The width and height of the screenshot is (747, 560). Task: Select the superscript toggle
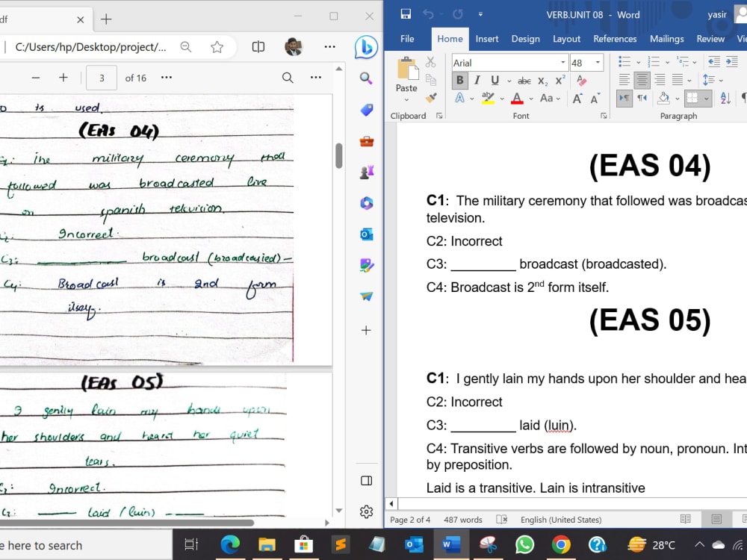(560, 81)
